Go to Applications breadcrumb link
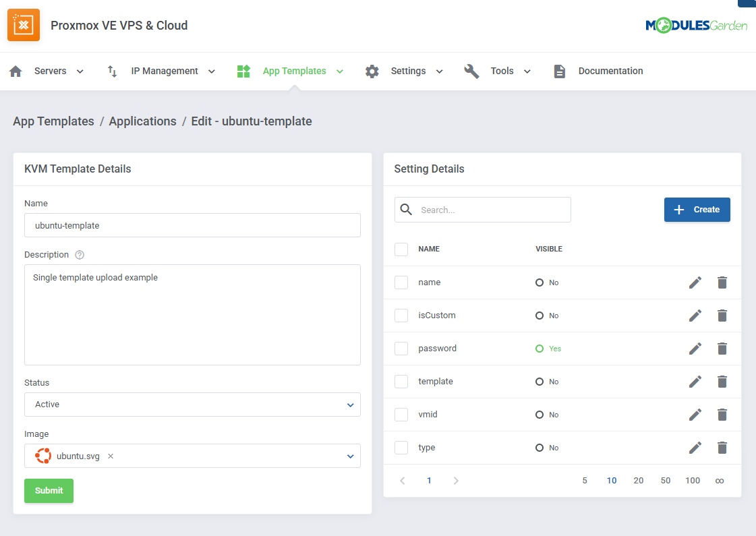The height and width of the screenshot is (536, 756). [143, 121]
